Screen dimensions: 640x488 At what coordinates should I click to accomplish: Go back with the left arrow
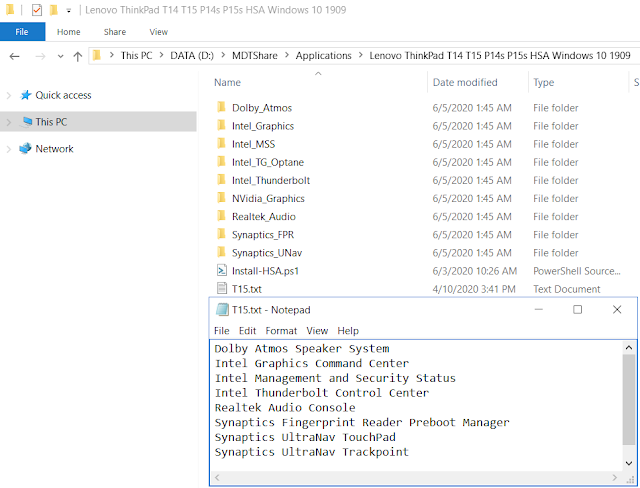point(14,56)
